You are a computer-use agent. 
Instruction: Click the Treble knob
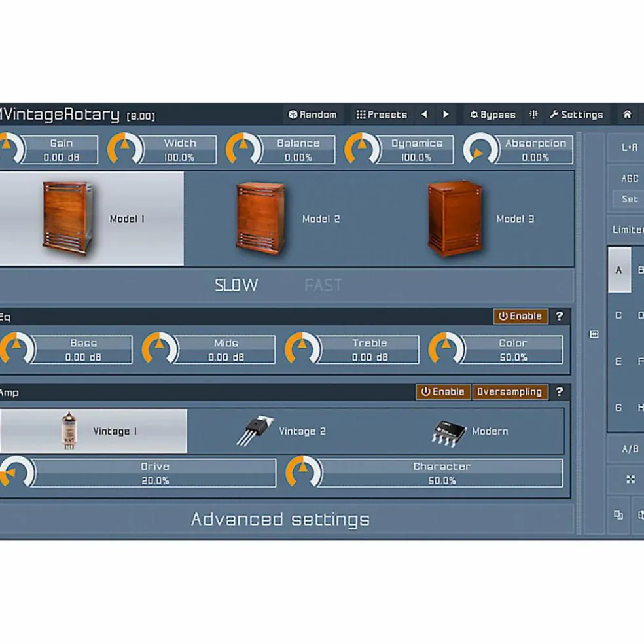click(x=302, y=348)
